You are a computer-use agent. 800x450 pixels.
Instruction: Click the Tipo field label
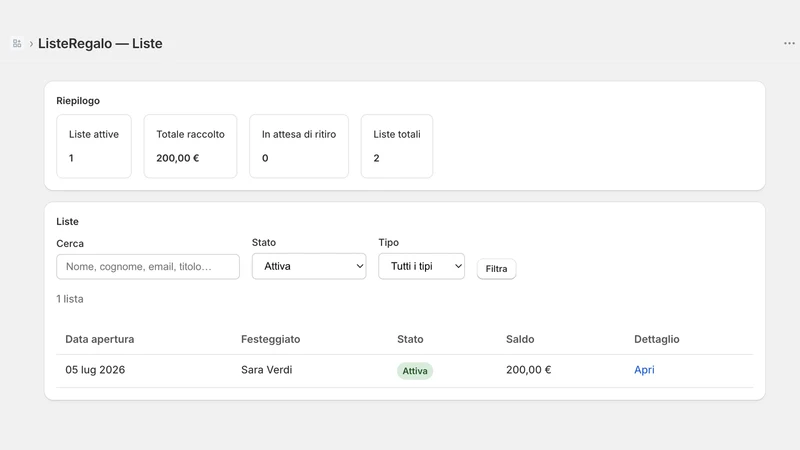[389, 242]
